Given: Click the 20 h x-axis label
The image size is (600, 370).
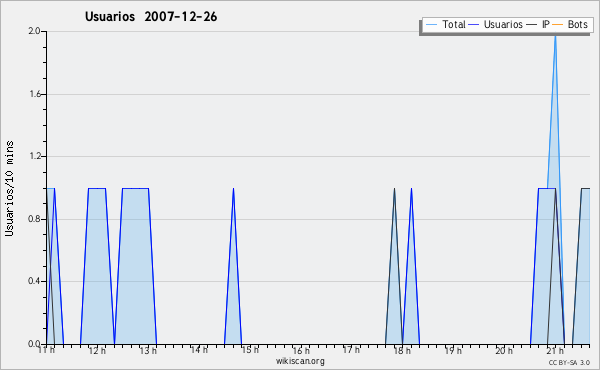Looking at the screenshot, I should 504,350.
